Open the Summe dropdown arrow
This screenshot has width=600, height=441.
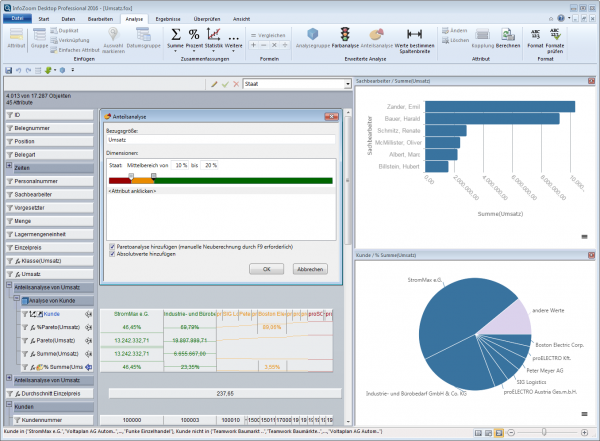(x=175, y=51)
